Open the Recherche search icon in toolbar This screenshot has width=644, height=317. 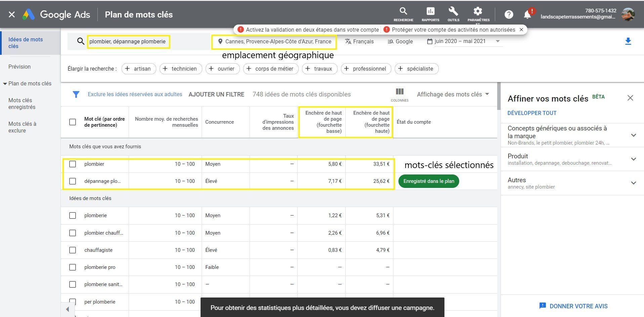click(x=403, y=11)
